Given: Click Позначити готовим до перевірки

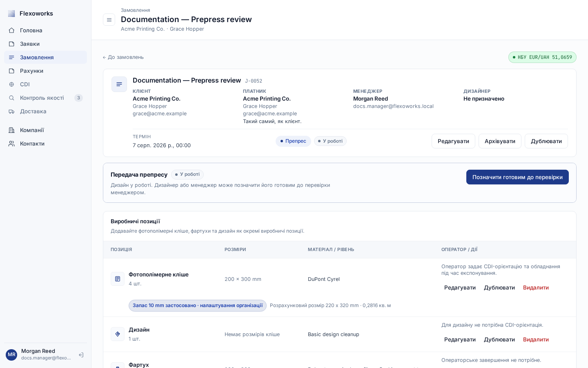Looking at the screenshot, I should (x=517, y=177).
